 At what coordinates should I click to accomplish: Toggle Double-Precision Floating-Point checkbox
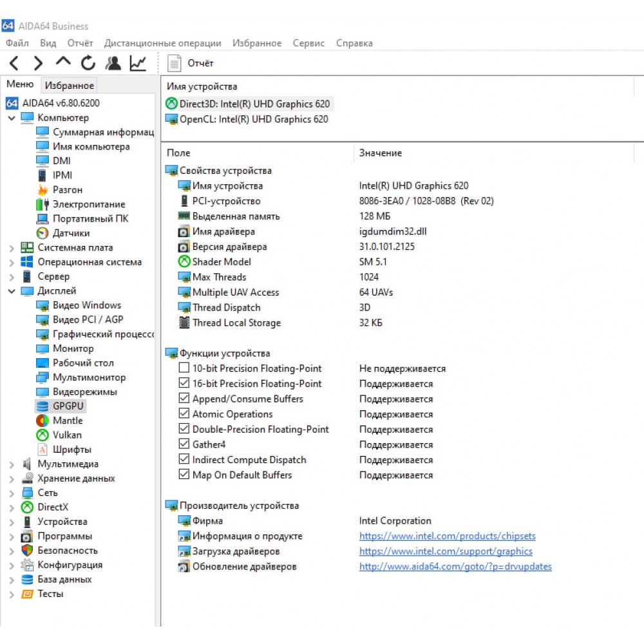[x=184, y=428]
